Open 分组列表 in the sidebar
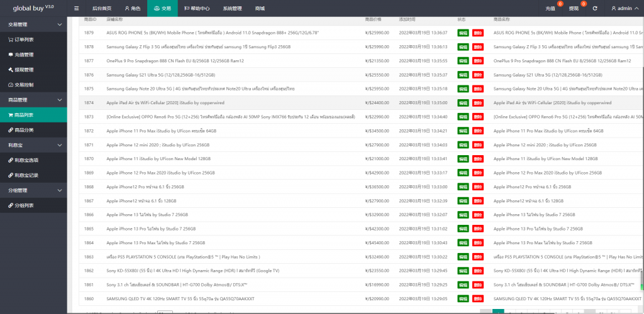The height and width of the screenshot is (314, 644). pyautogui.click(x=33, y=205)
